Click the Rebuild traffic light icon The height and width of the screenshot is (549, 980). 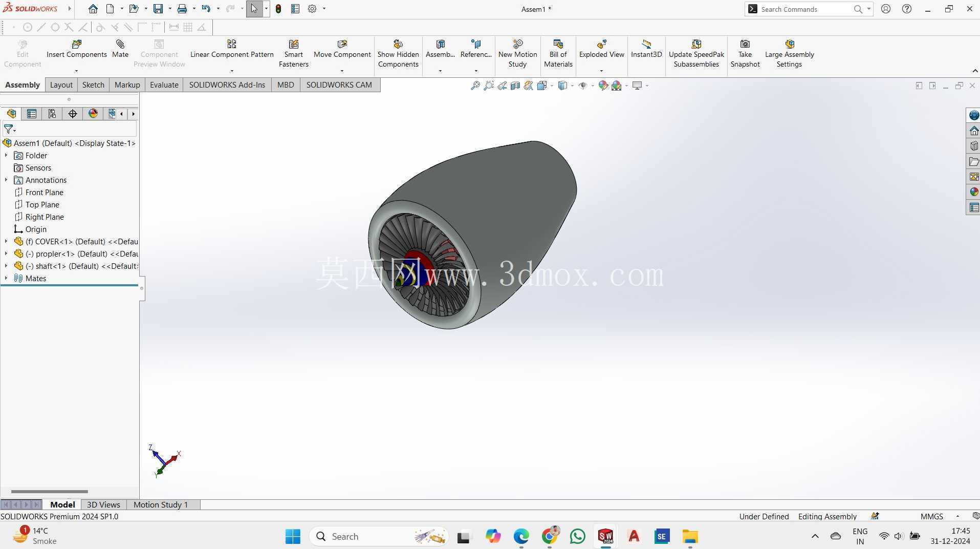coord(278,9)
